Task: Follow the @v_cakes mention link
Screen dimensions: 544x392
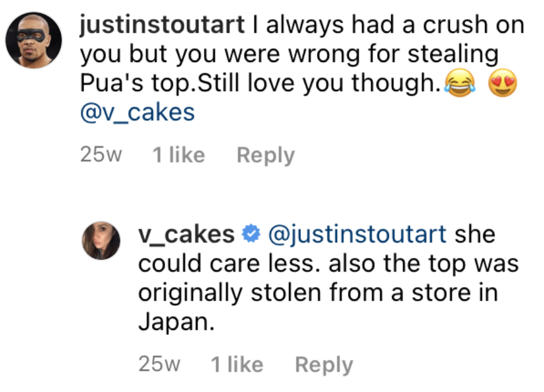Action: 137,113
